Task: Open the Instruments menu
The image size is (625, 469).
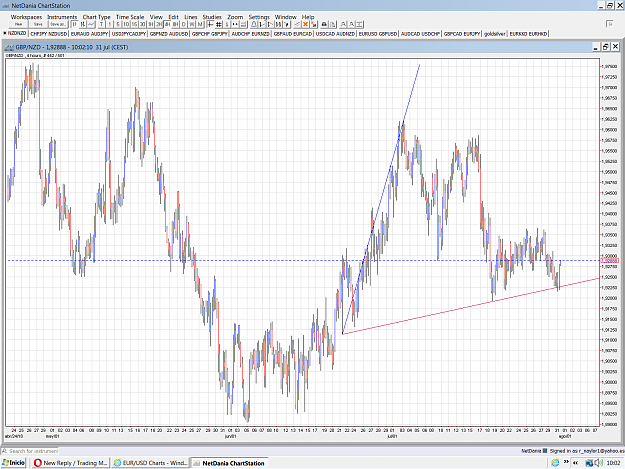Action: [62, 17]
